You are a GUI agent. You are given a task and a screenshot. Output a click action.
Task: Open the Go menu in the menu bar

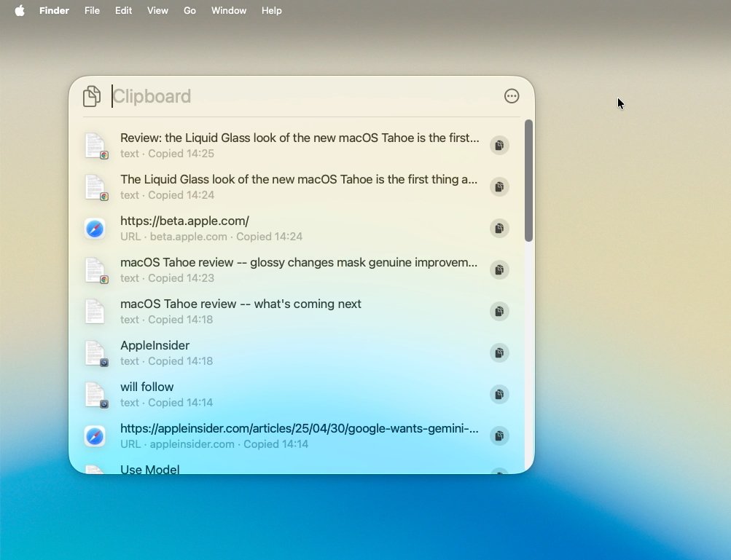tap(189, 11)
